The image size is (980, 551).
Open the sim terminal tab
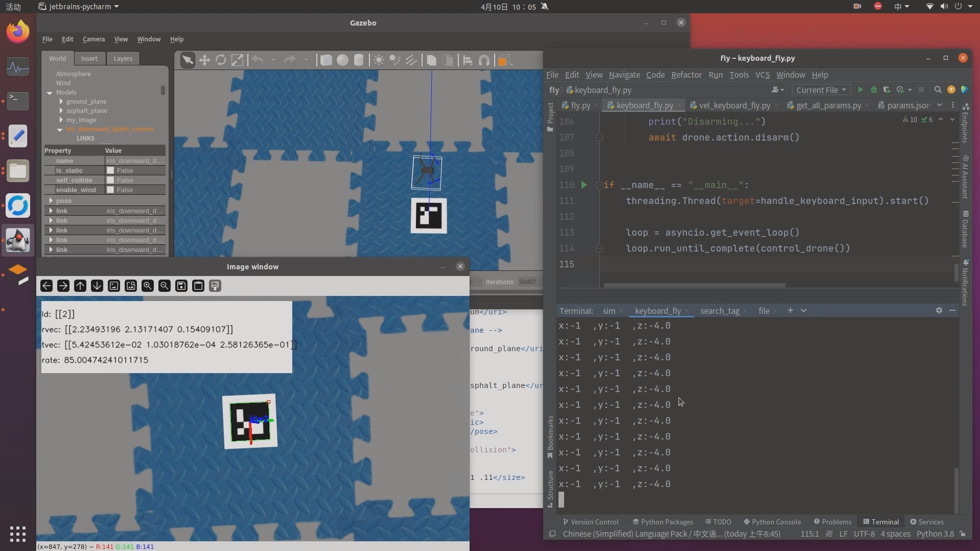(x=609, y=311)
